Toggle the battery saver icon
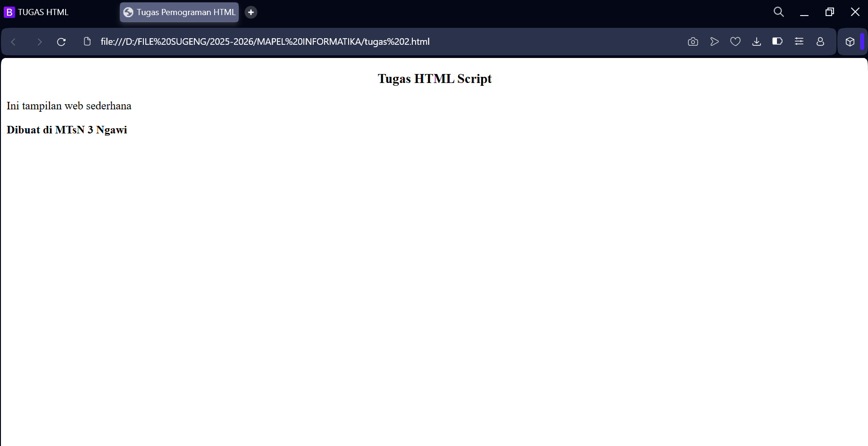868x446 pixels. click(x=777, y=41)
